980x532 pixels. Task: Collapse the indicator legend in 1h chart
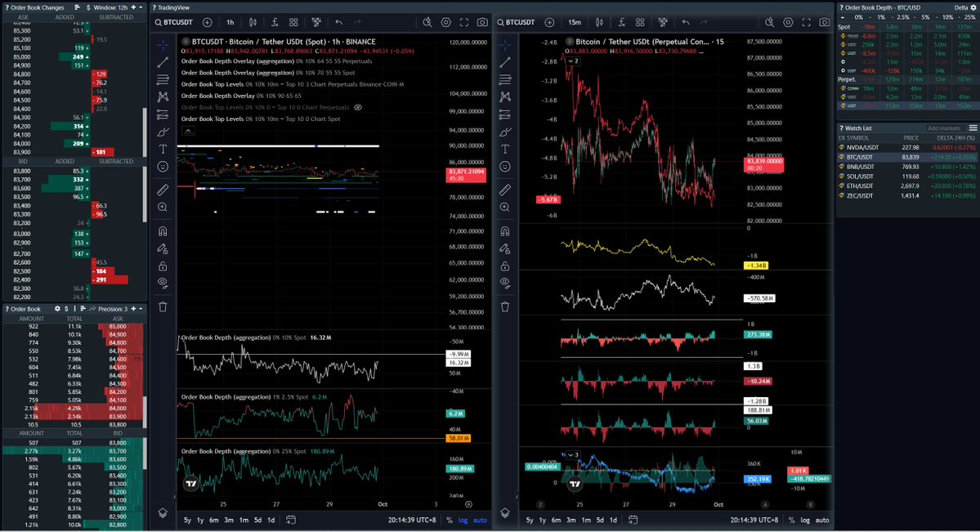tap(188, 131)
